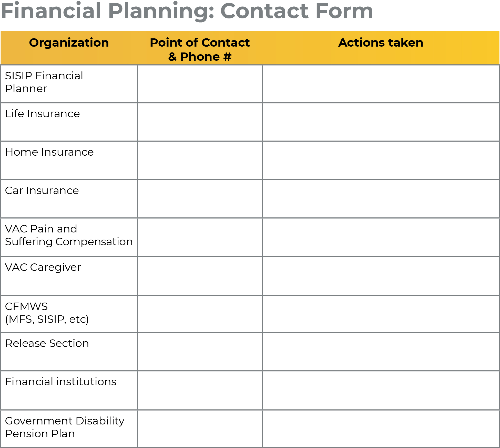Click the Home Insurance row label
500x448 pixels.
[x=49, y=152]
